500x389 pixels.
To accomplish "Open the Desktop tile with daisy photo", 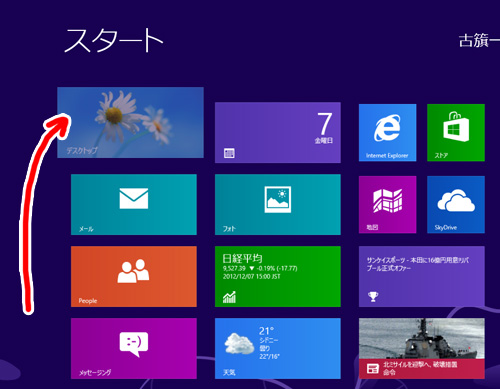I will [x=130, y=122].
